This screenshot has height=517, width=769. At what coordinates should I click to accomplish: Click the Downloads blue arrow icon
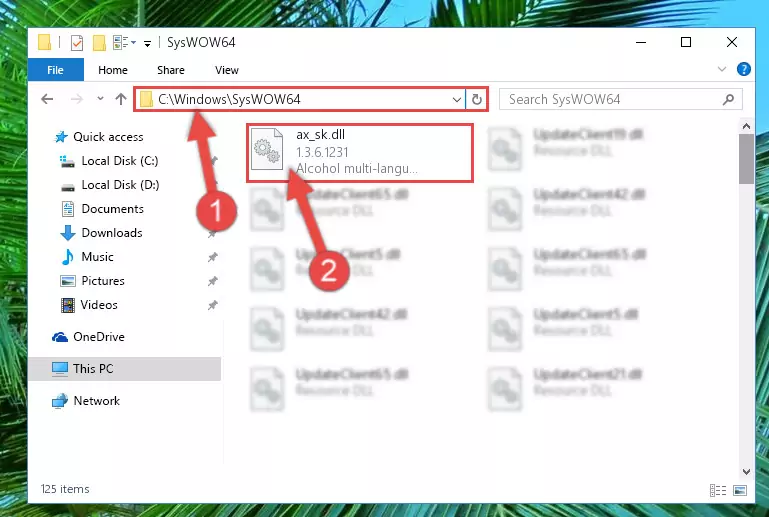click(x=68, y=233)
